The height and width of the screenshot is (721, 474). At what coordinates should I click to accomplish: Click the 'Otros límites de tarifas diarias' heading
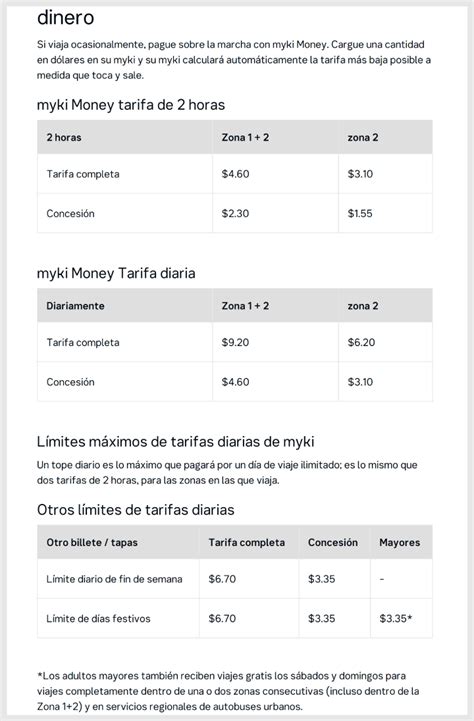(136, 509)
